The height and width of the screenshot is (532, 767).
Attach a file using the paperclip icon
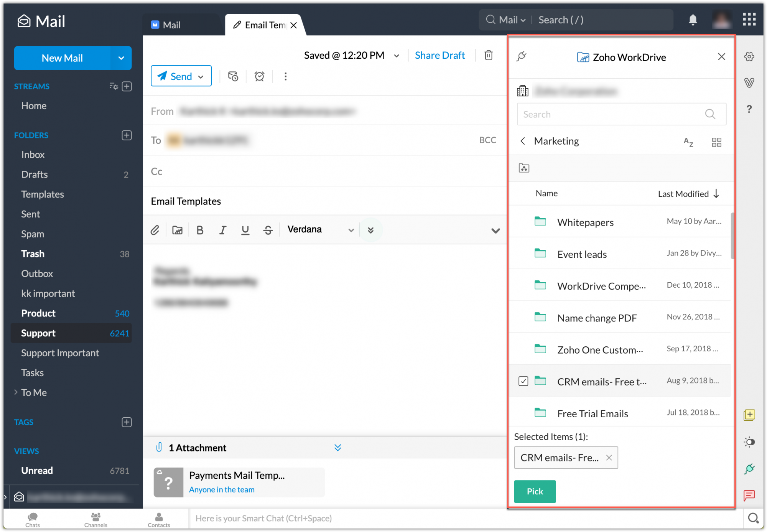click(155, 229)
